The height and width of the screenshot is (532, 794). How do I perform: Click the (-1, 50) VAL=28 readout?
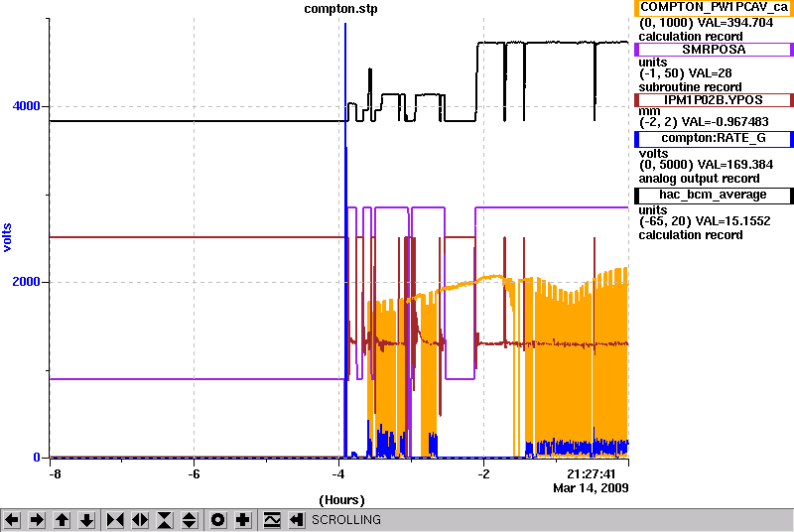(685, 73)
